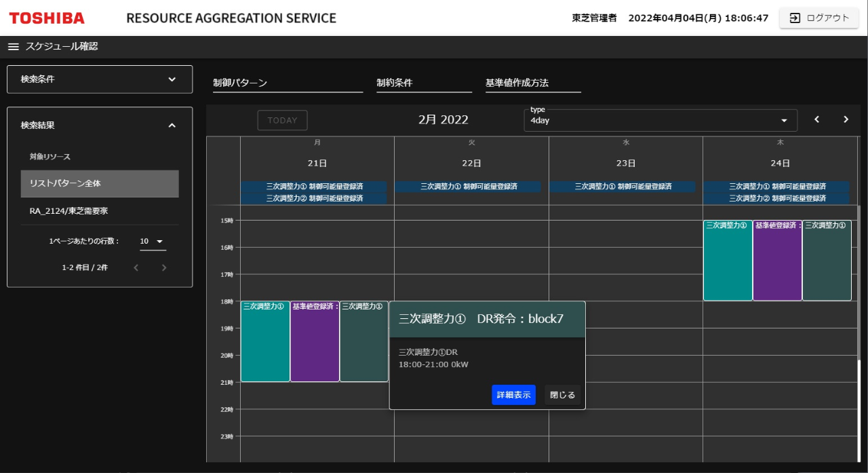Open the hamburger navigation menu
868x473 pixels.
tap(14, 46)
